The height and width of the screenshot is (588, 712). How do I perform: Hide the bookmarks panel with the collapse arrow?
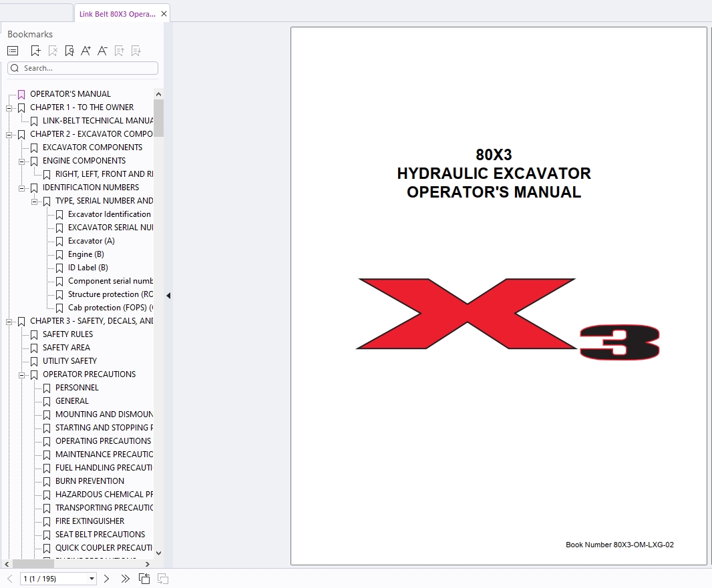(168, 296)
